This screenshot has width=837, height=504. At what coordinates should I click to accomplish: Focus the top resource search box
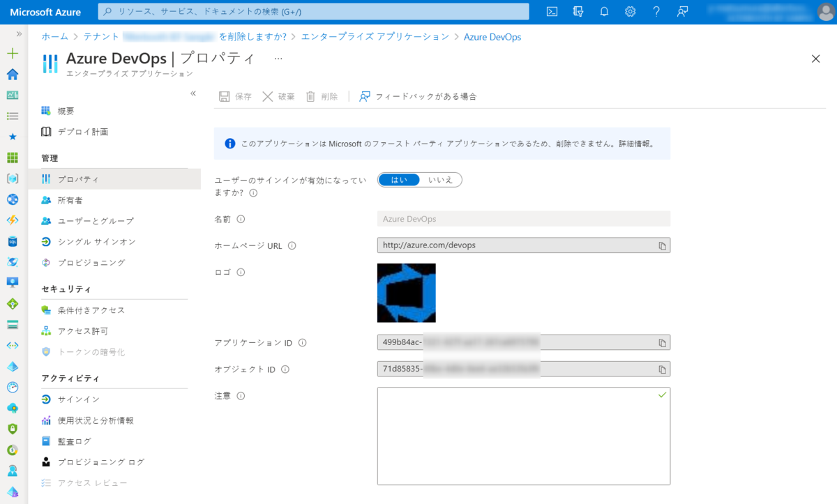(x=313, y=12)
